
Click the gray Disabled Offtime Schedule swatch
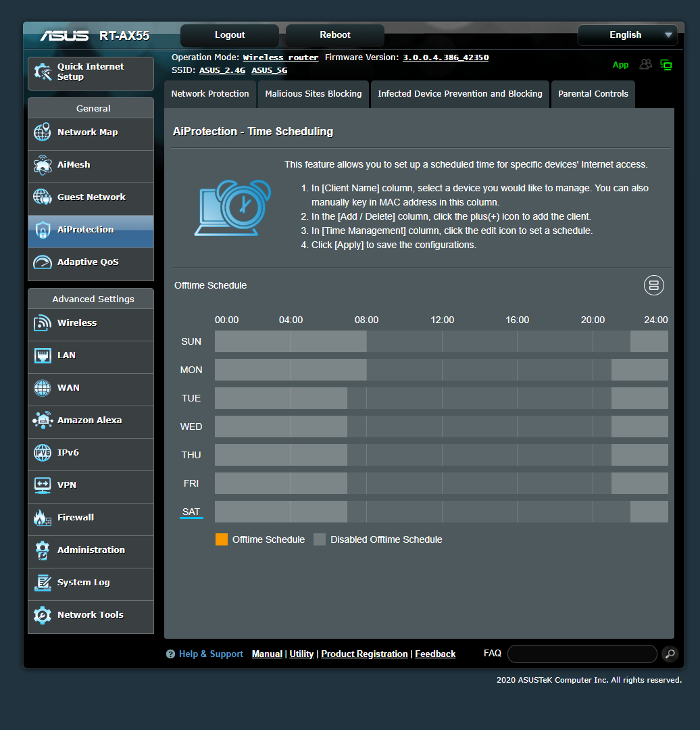coord(320,539)
